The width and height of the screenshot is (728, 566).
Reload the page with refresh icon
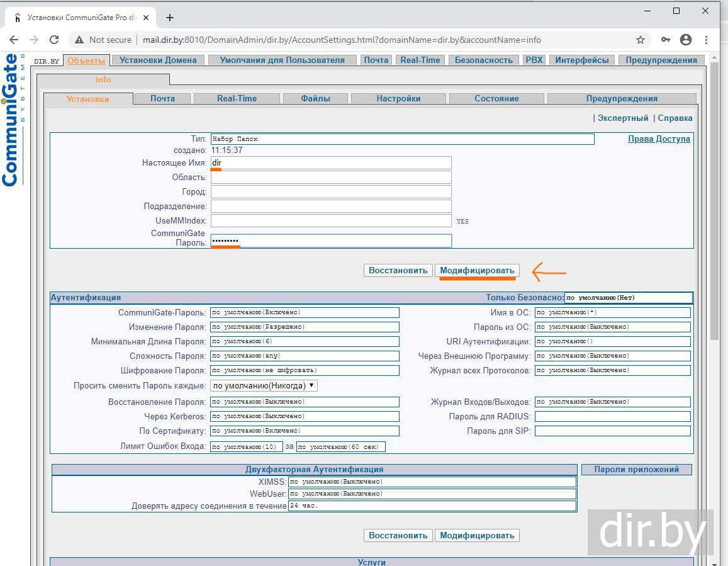tap(54, 40)
